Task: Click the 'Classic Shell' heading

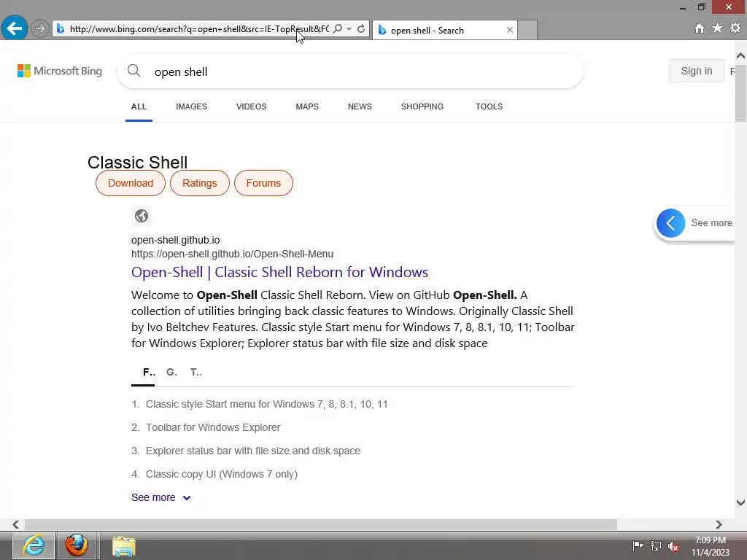Action: tap(137, 163)
